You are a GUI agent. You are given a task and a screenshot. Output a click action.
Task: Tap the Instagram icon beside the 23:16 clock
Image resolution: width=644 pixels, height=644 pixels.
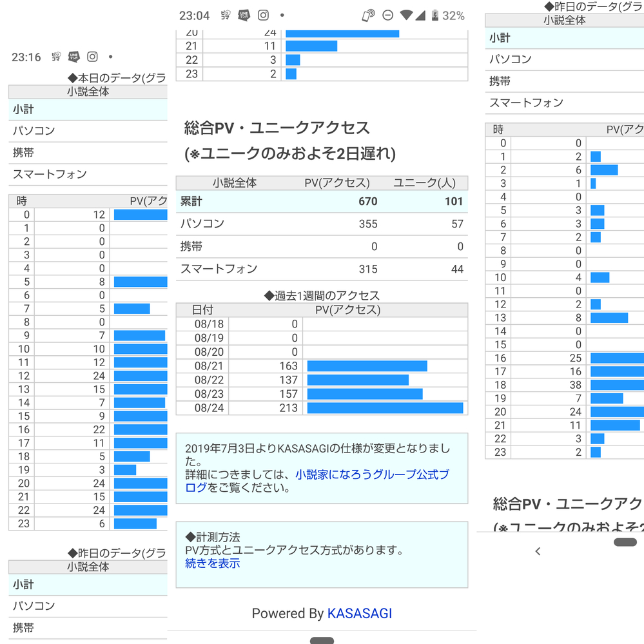tap(93, 57)
